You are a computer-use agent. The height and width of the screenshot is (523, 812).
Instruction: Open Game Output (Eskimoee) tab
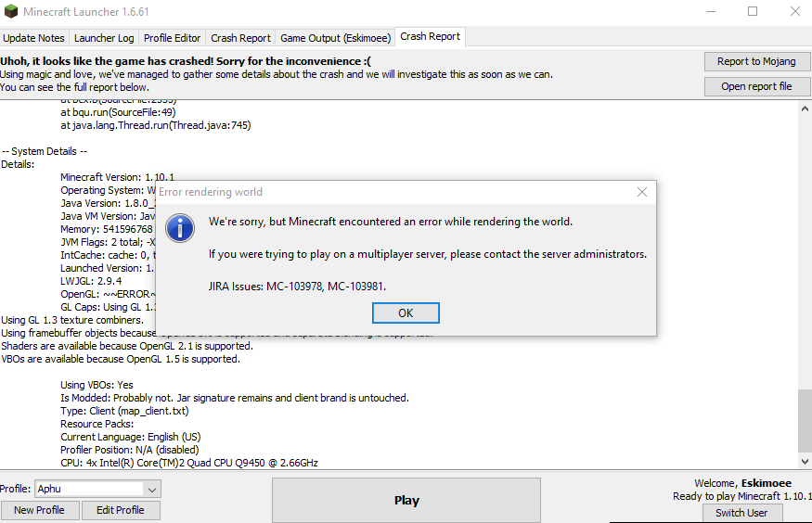[335, 38]
